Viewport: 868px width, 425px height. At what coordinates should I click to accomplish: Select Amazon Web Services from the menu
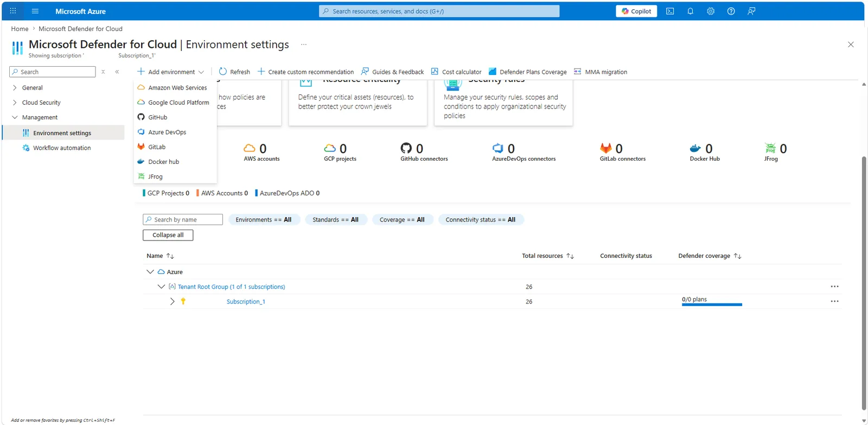(175, 87)
